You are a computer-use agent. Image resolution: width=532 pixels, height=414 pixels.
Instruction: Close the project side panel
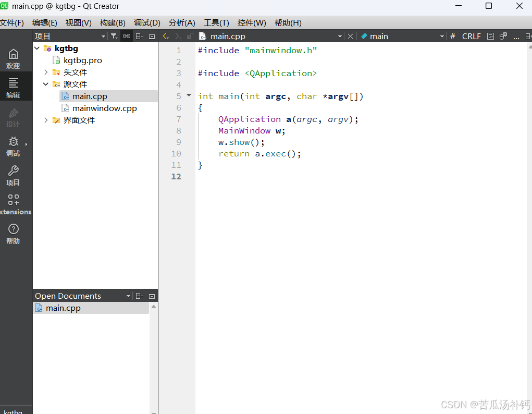click(x=152, y=36)
